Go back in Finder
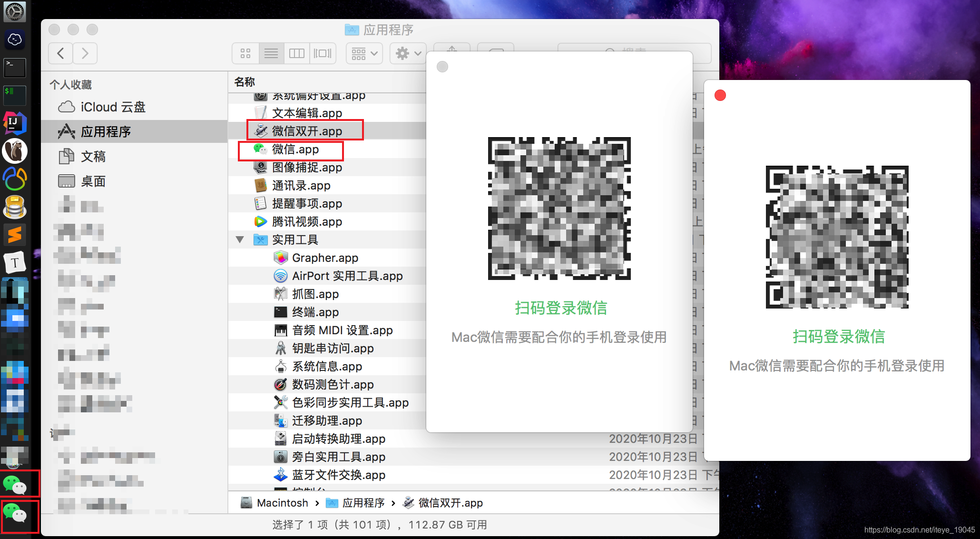980x539 pixels. point(60,53)
